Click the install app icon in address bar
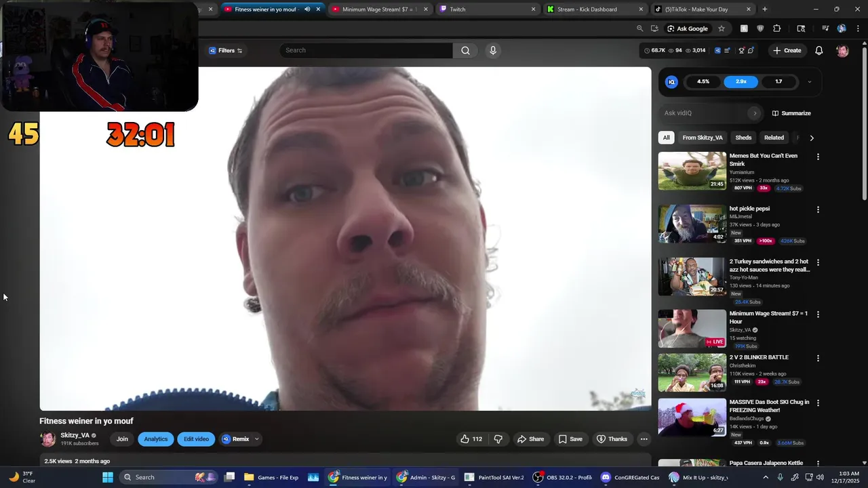 click(x=654, y=28)
